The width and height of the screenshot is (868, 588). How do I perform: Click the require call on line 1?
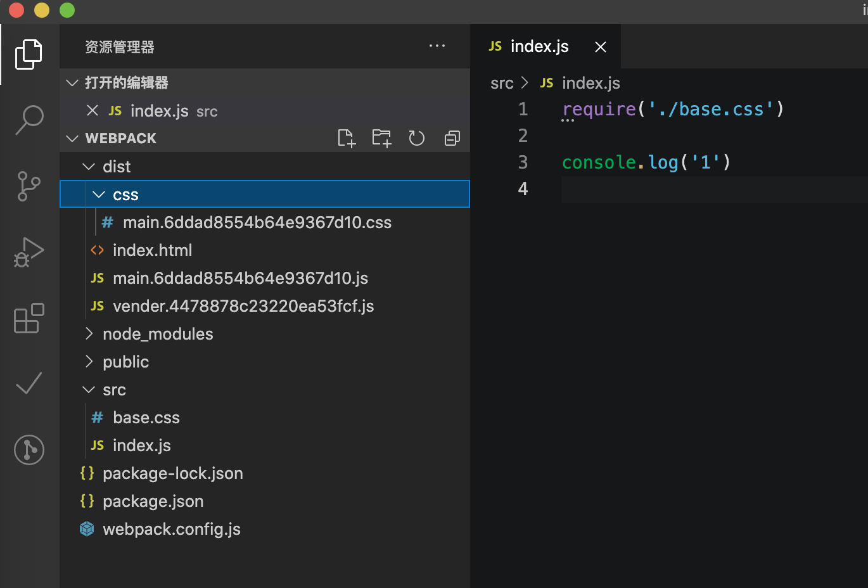click(x=599, y=109)
